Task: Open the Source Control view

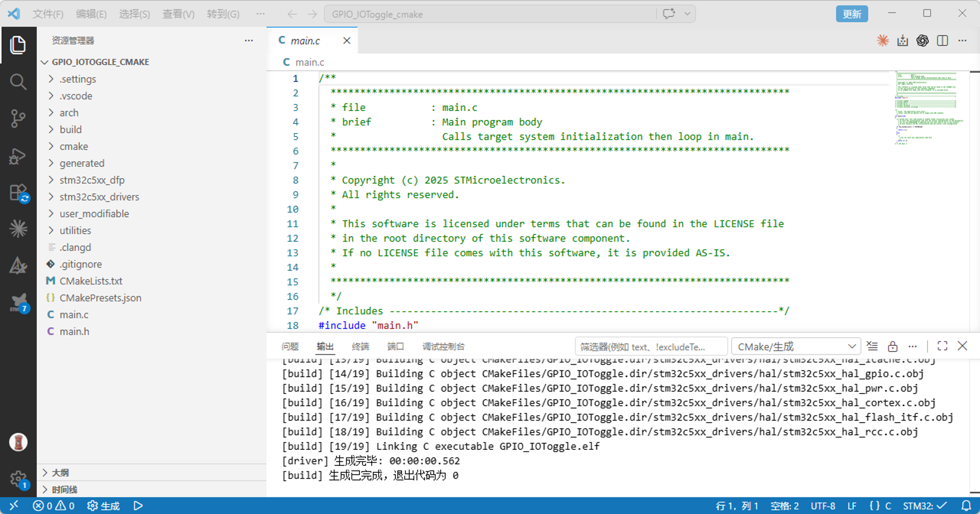Action: pos(18,119)
